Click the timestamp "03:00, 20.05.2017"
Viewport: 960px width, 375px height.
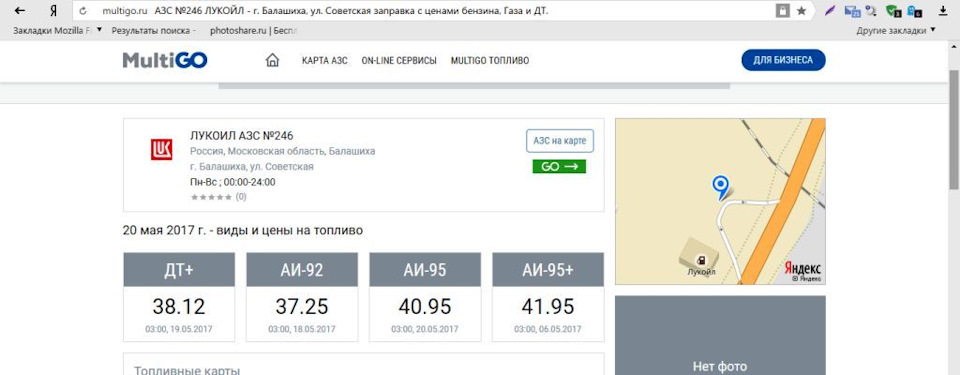coord(425,330)
